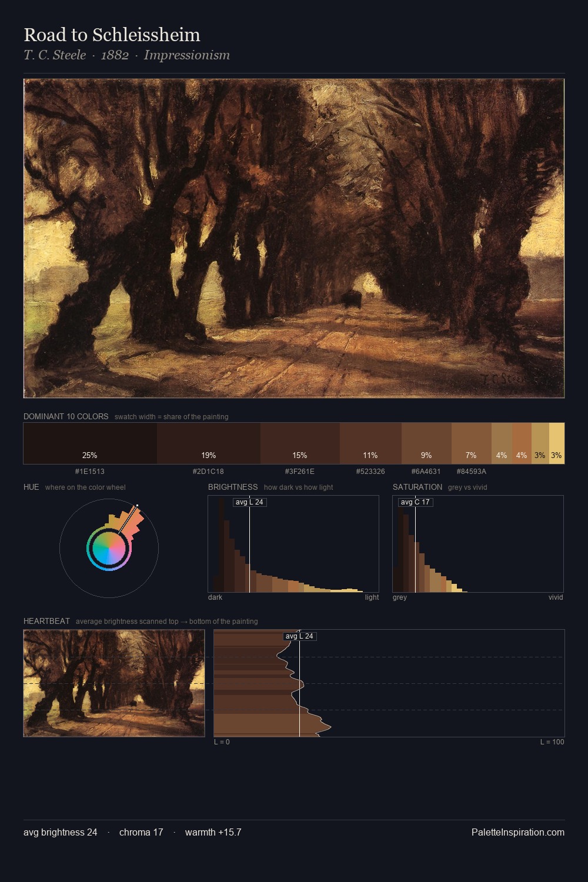Click the 'avg L 24' label in Heartbeat chart
The image size is (588, 882).
point(300,636)
